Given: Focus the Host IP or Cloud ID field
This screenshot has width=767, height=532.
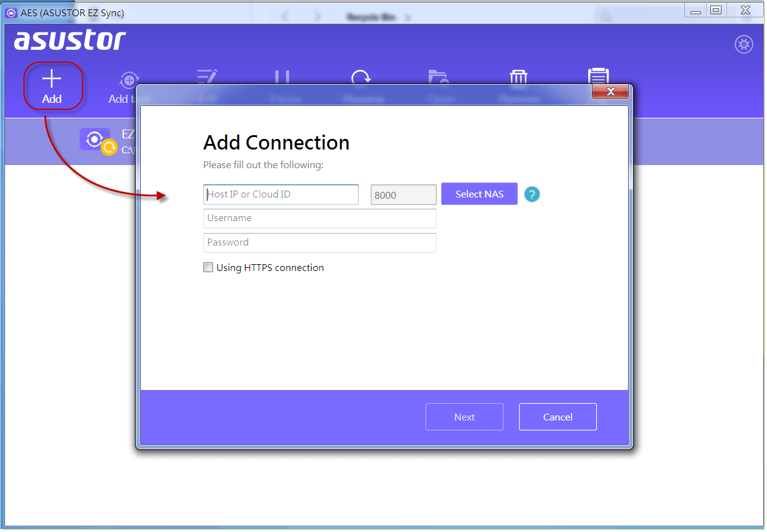Looking at the screenshot, I should tap(281, 194).
